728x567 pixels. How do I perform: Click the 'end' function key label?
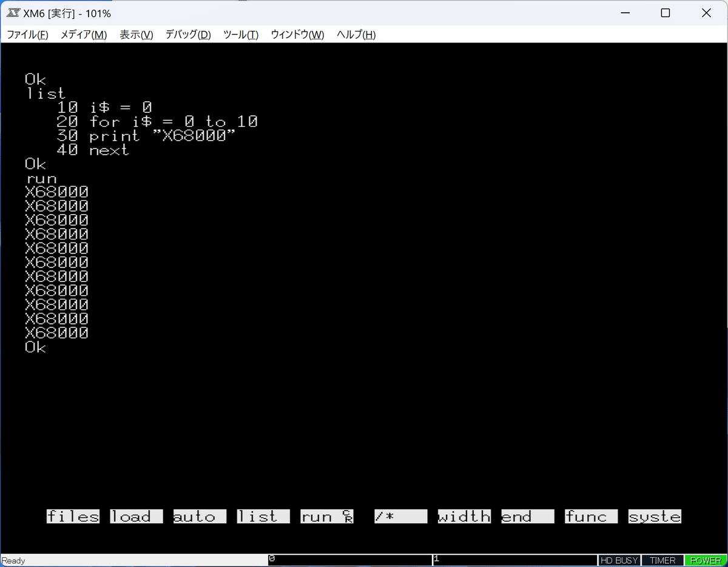527,516
